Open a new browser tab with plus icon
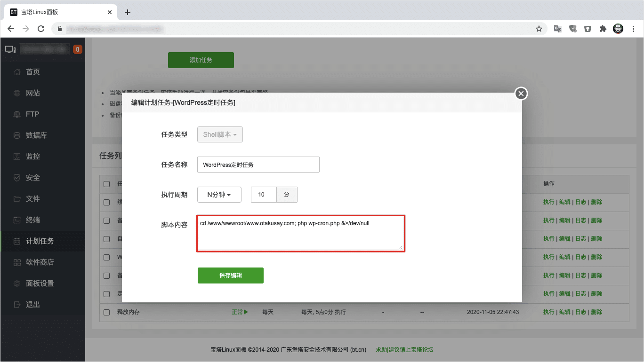This screenshot has height=362, width=644. click(x=128, y=12)
